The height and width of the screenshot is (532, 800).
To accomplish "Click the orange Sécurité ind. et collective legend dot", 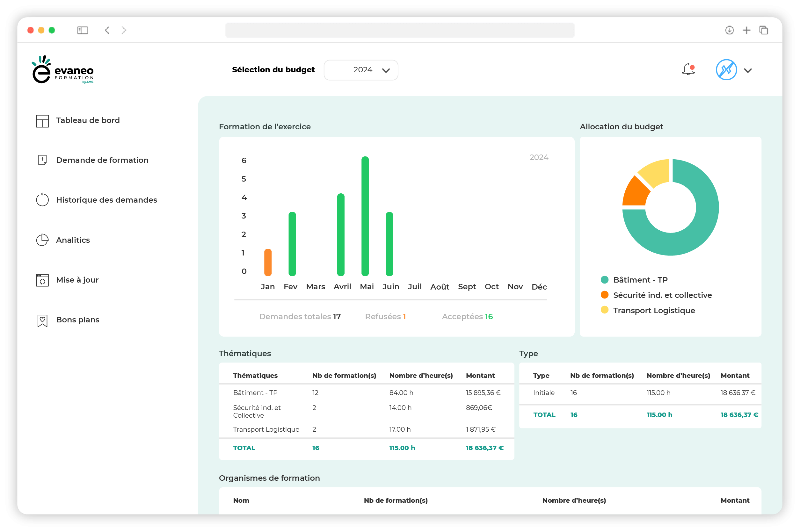I will pos(604,294).
